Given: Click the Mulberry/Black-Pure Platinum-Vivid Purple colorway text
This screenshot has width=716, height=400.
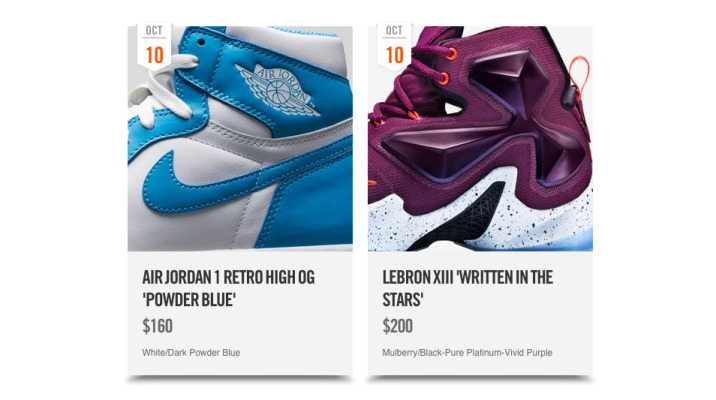Looking at the screenshot, I should click(x=467, y=353).
